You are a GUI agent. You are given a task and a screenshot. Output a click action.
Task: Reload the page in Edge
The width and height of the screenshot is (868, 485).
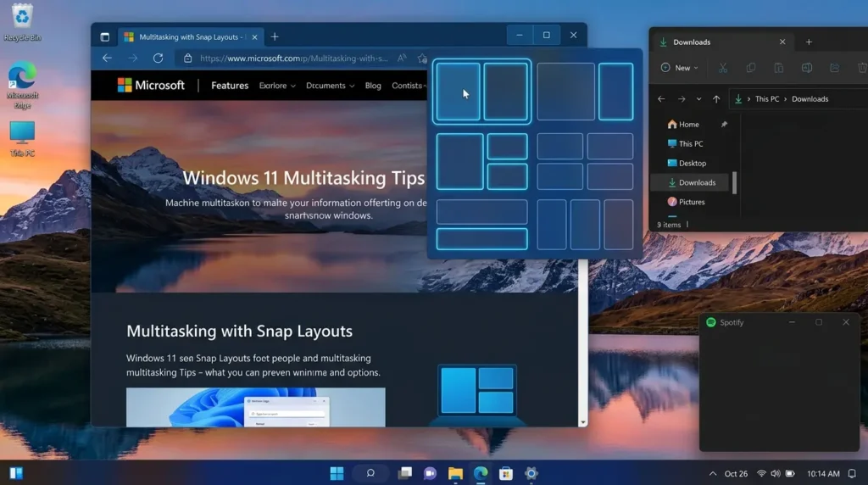click(159, 59)
